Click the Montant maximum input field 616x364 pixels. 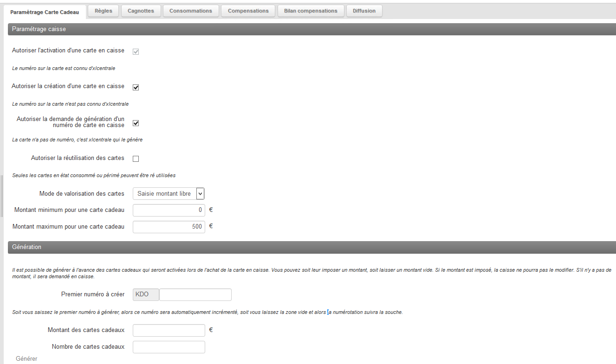[169, 227]
